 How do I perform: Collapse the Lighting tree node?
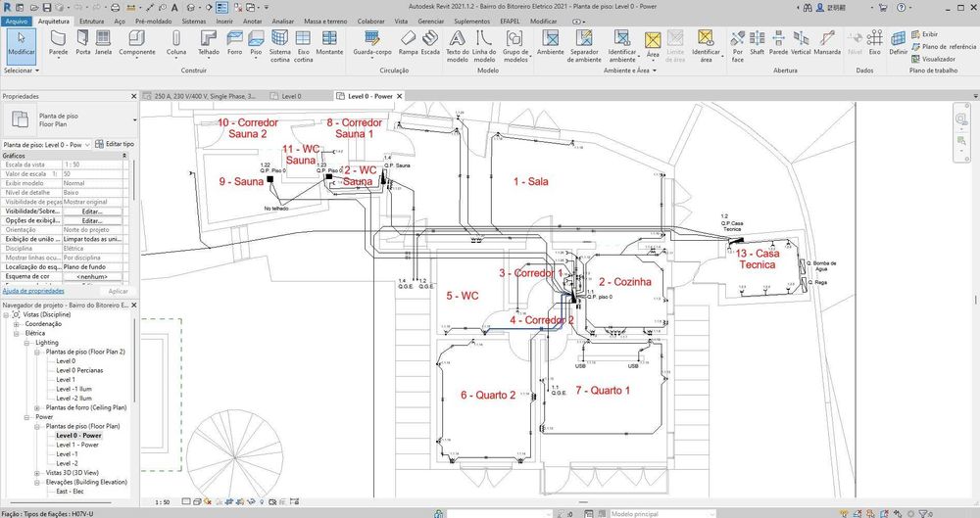tap(27, 343)
